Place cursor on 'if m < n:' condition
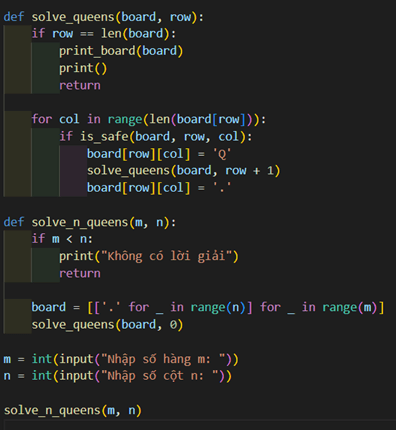This screenshot has width=396, height=430. pyautogui.click(x=62, y=239)
